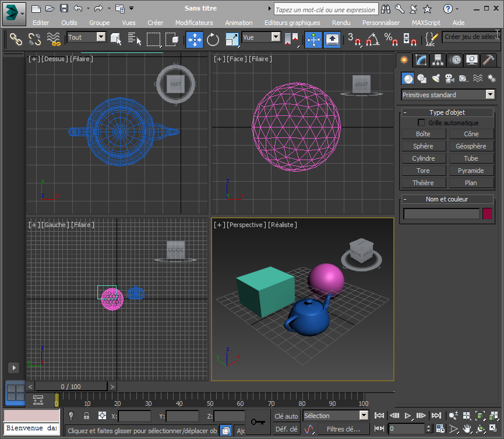Switch to the Hierarchy panel tab

[438, 60]
